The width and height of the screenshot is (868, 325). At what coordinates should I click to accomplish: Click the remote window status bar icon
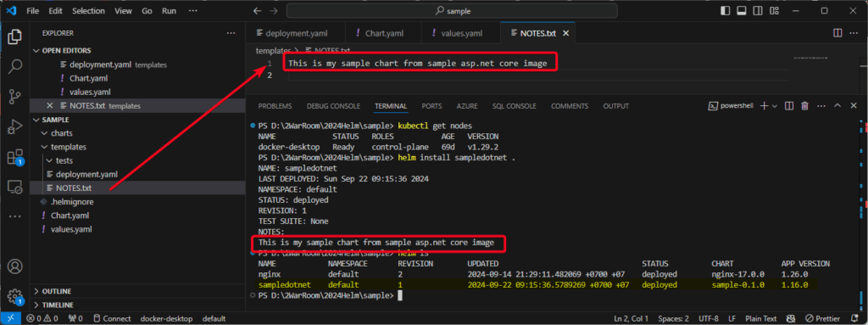[x=10, y=318]
